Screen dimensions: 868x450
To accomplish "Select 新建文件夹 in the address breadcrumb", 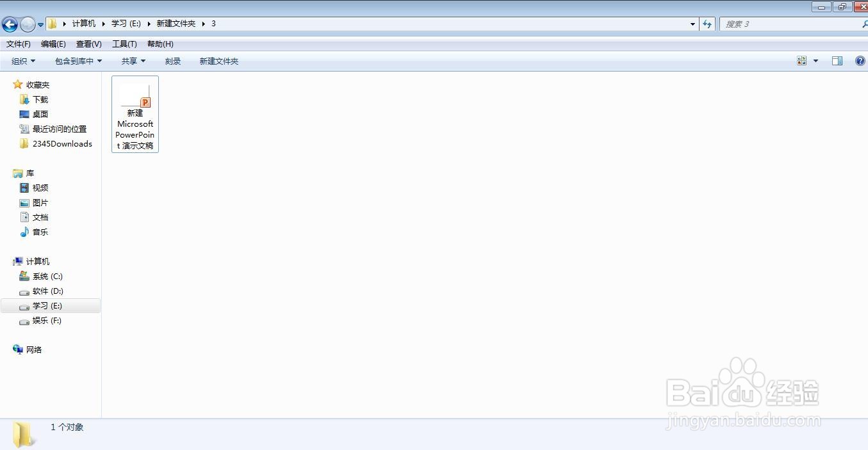I will (176, 24).
